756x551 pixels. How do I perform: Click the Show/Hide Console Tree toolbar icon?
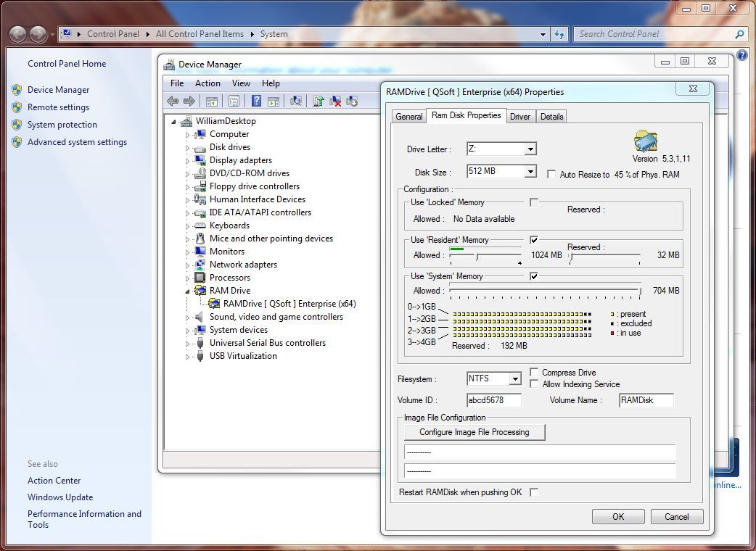[x=211, y=101]
